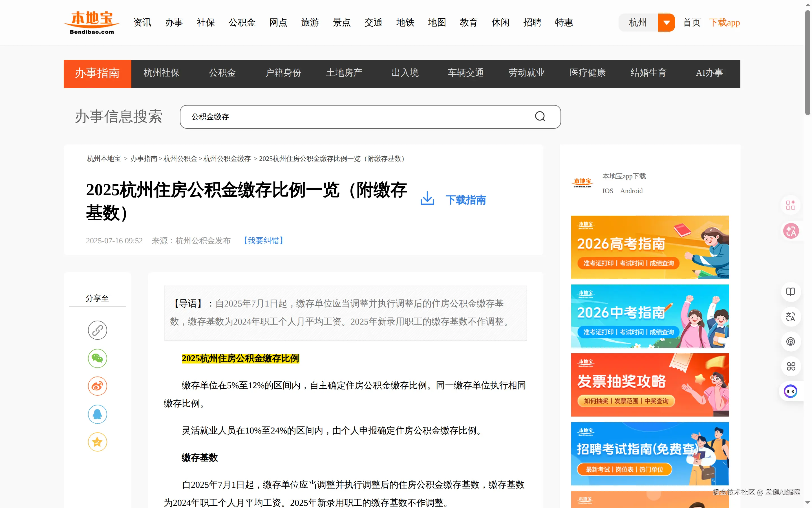Open the 社保 top menu
This screenshot has width=812, height=508.
206,23
